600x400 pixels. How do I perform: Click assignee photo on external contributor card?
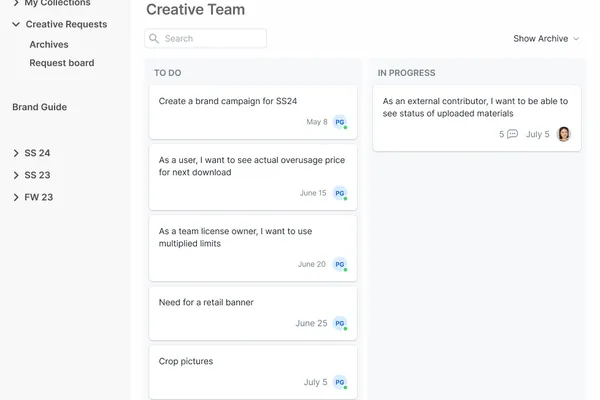[x=564, y=134]
